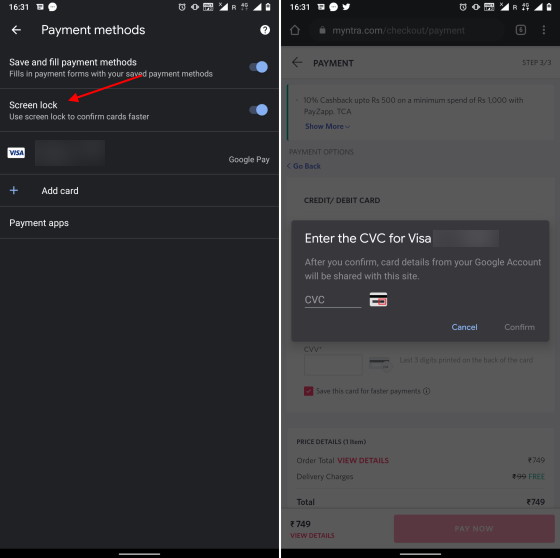Image resolution: width=560 pixels, height=558 pixels.
Task: Go back from Payment methods screen
Action: 16,30
